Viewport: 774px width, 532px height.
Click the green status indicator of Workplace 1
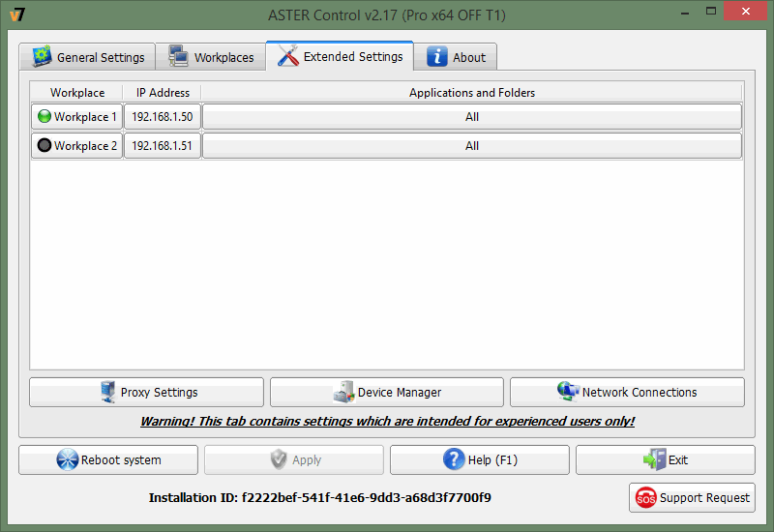(44, 117)
